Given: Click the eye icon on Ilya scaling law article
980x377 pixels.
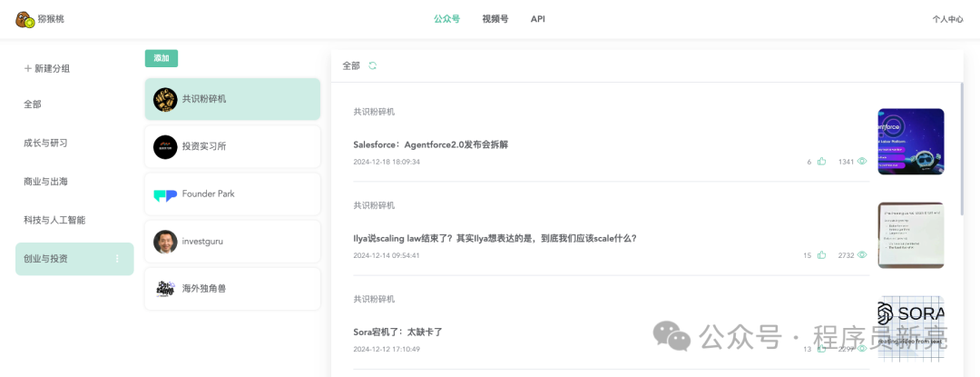Looking at the screenshot, I should [x=862, y=255].
